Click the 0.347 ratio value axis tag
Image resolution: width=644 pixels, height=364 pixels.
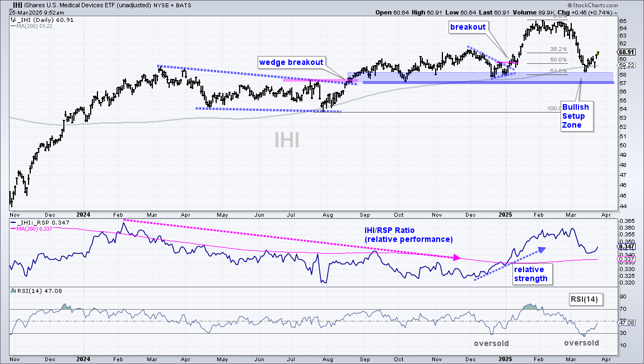click(627, 246)
